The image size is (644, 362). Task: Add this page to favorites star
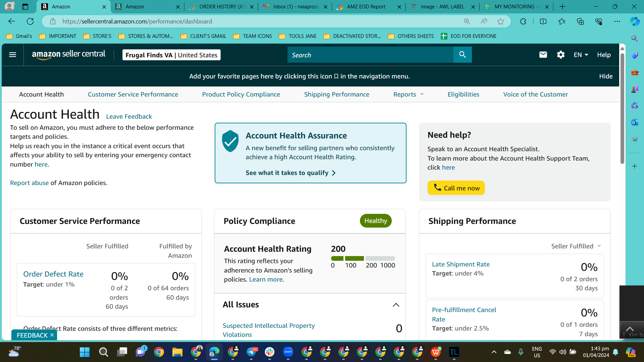click(x=501, y=21)
